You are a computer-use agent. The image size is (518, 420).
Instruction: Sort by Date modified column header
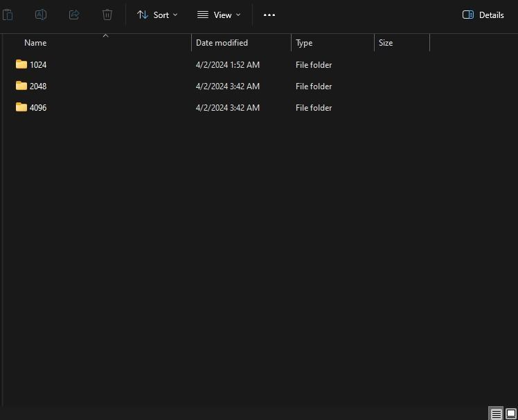222,43
